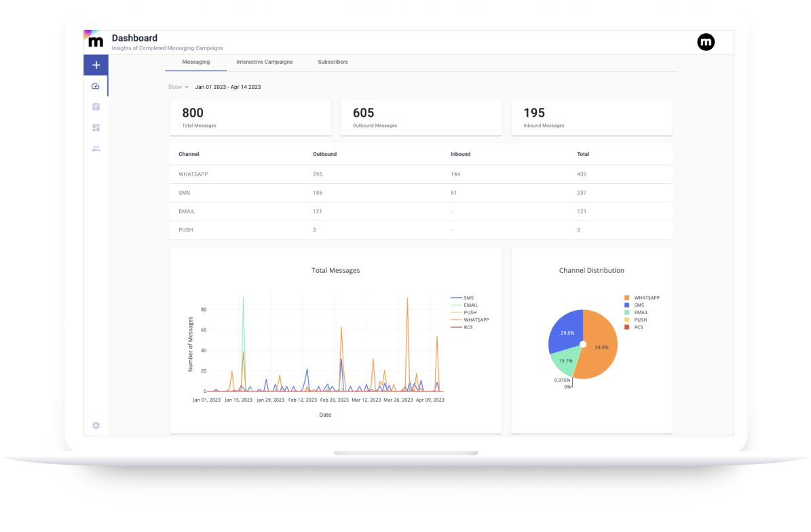811x532 pixels.
Task: Click the subscribers people icon in sidebar
Action: [96, 148]
